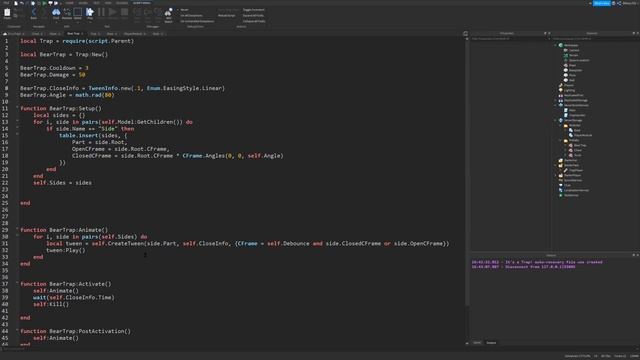Open the FILE menu
Screen dimensions: 640x360
click(x=6, y=3)
